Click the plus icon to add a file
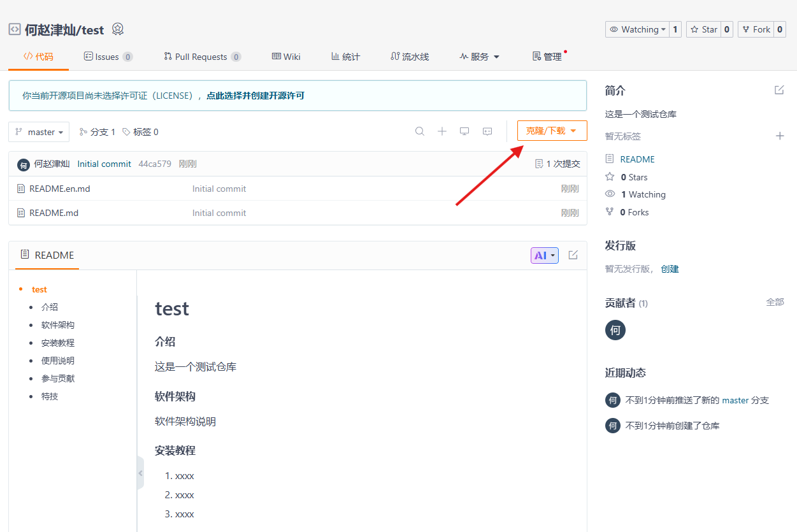The width and height of the screenshot is (797, 532). [x=442, y=131]
